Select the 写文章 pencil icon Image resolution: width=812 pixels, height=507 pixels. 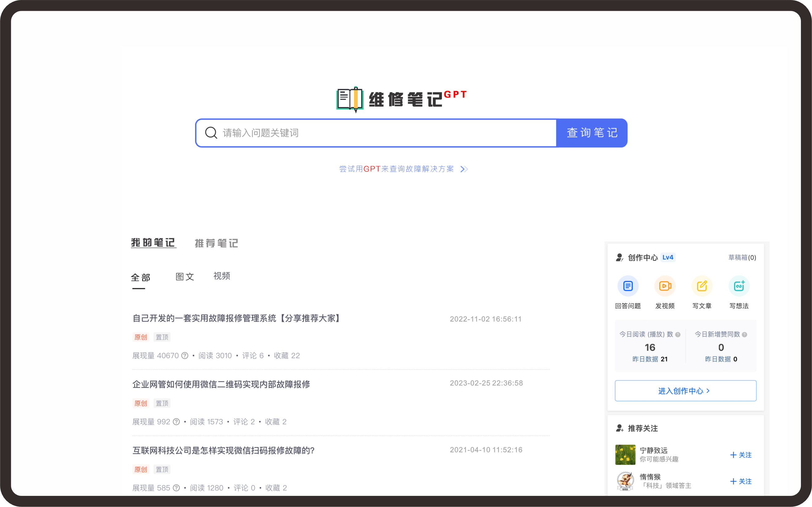[702, 286]
